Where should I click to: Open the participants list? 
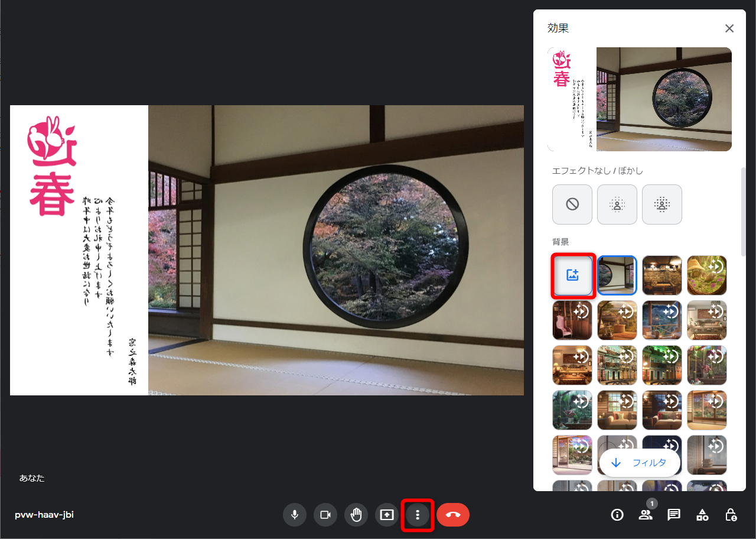646,515
